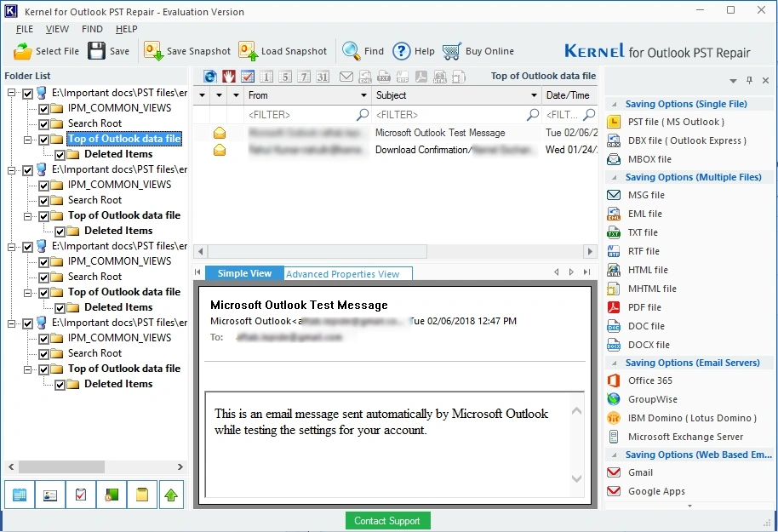
Task: Click the Folder List horizontal scrollbar thumb
Action: coord(61,467)
